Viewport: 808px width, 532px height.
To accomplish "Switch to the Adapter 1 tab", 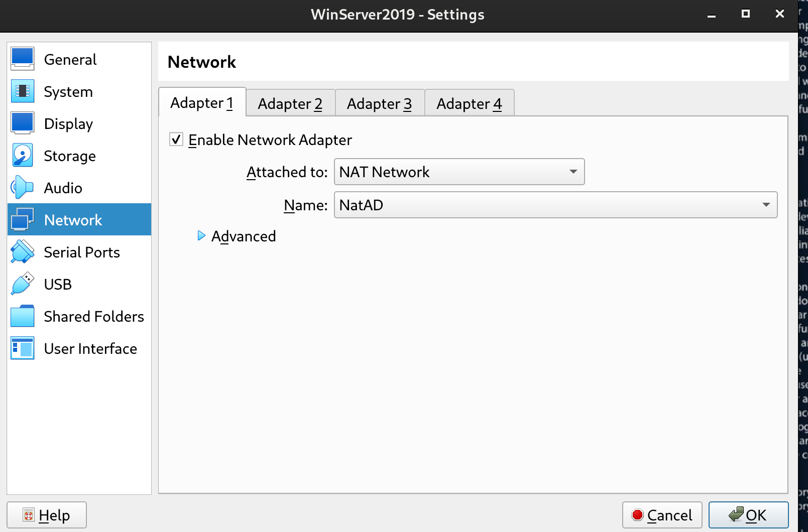I will [202, 102].
